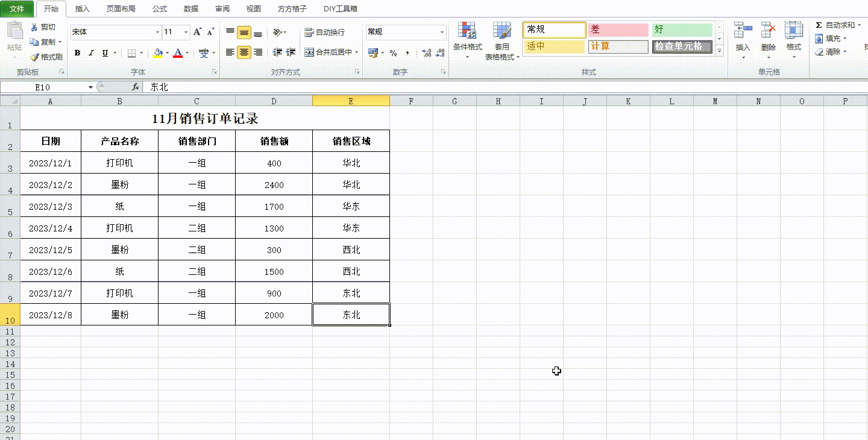Switch to the Formulas (公式) tab
Screen dimensions: 868x440
[160, 9]
